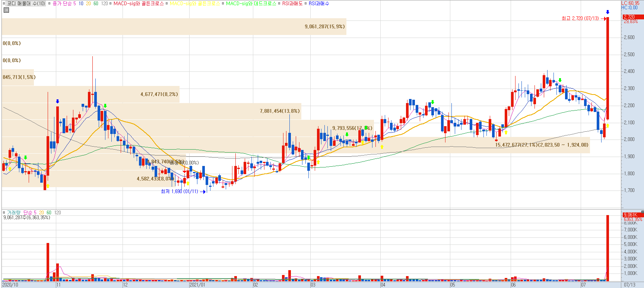
Task: Click the 9,061,287(15.9%) volume profile label
Action: [325, 27]
